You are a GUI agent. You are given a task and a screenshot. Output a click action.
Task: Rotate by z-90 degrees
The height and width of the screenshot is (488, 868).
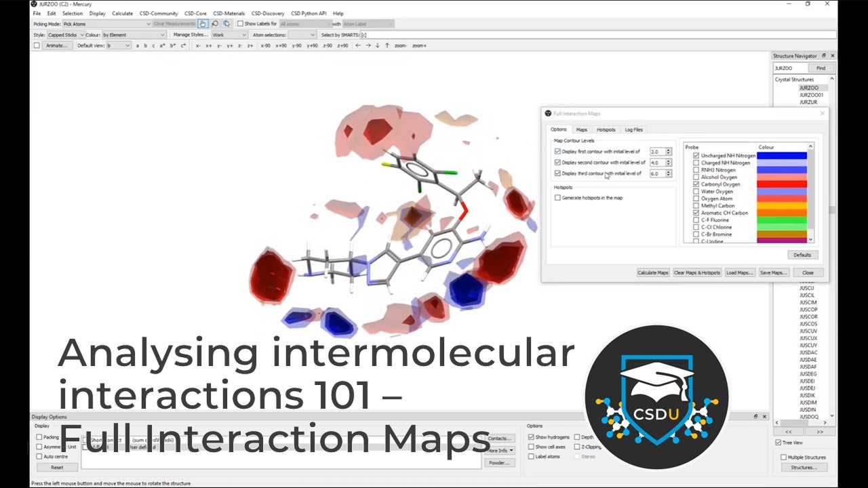328,45
